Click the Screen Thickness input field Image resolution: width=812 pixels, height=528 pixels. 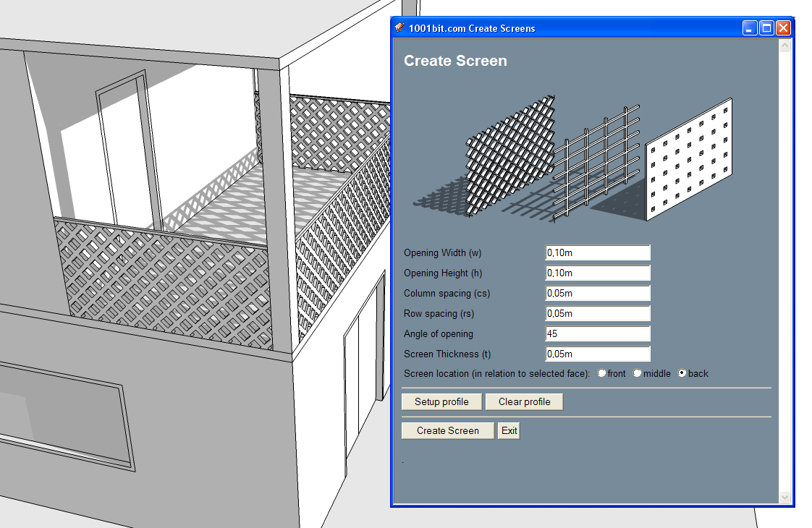(x=598, y=354)
